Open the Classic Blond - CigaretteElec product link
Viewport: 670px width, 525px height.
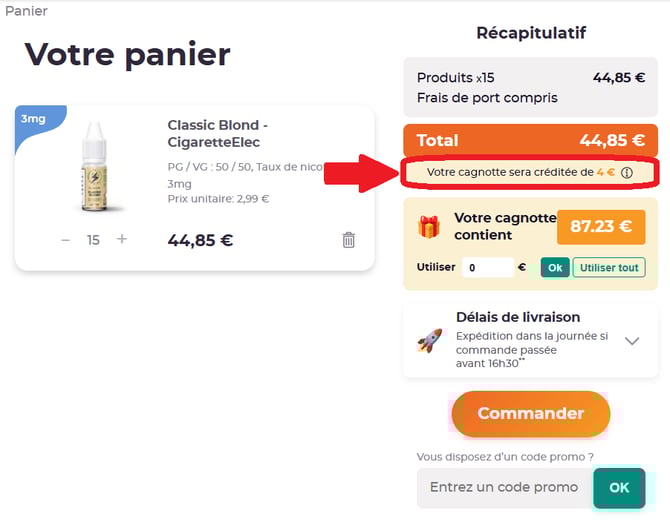[217, 133]
